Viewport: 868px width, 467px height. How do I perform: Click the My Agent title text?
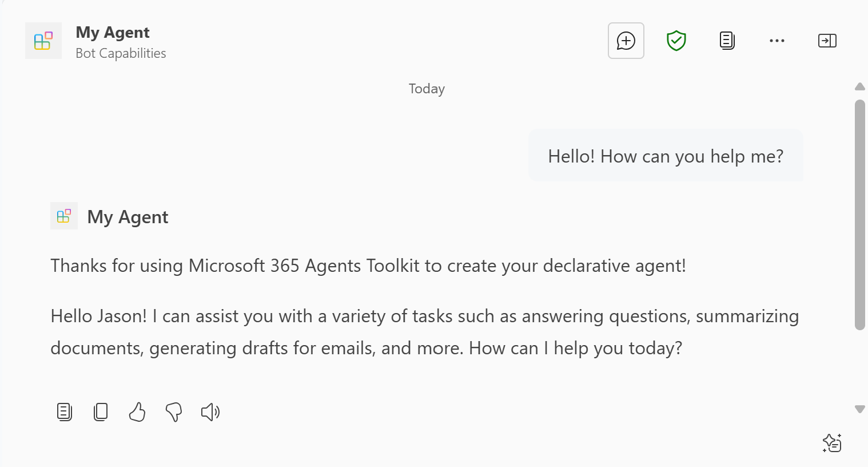(x=112, y=32)
